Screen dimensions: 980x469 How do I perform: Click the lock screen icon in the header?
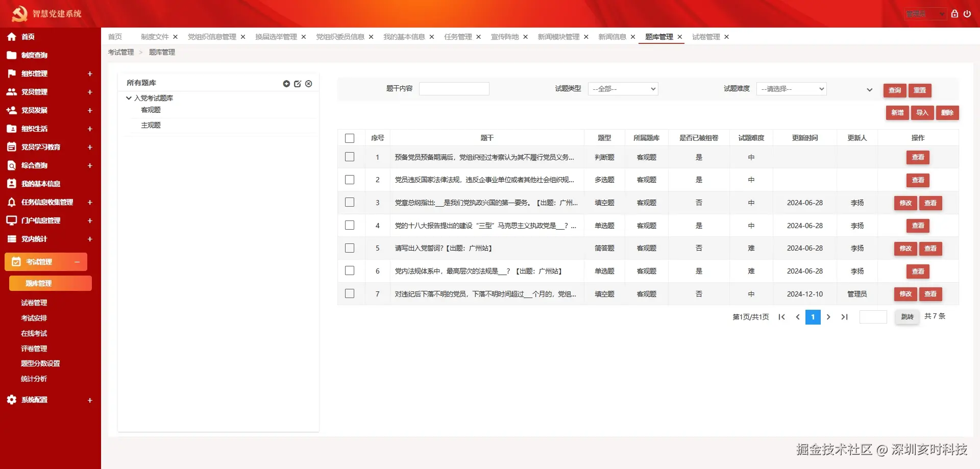point(954,14)
